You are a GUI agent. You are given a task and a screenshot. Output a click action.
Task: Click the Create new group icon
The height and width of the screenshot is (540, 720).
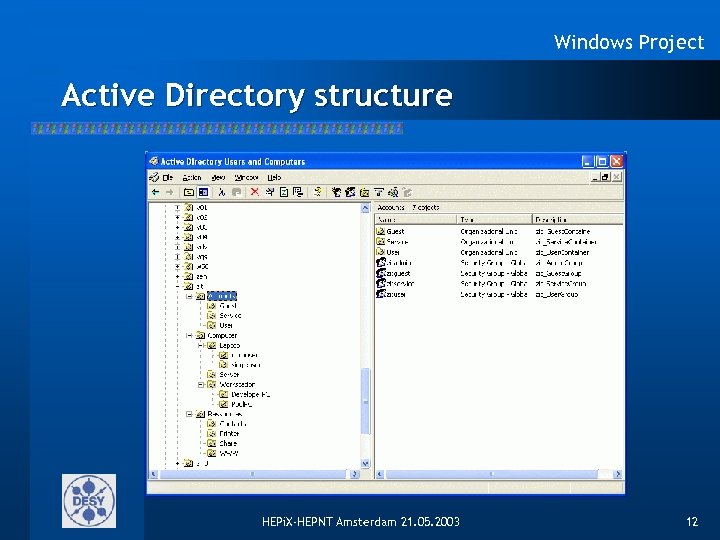click(350, 192)
